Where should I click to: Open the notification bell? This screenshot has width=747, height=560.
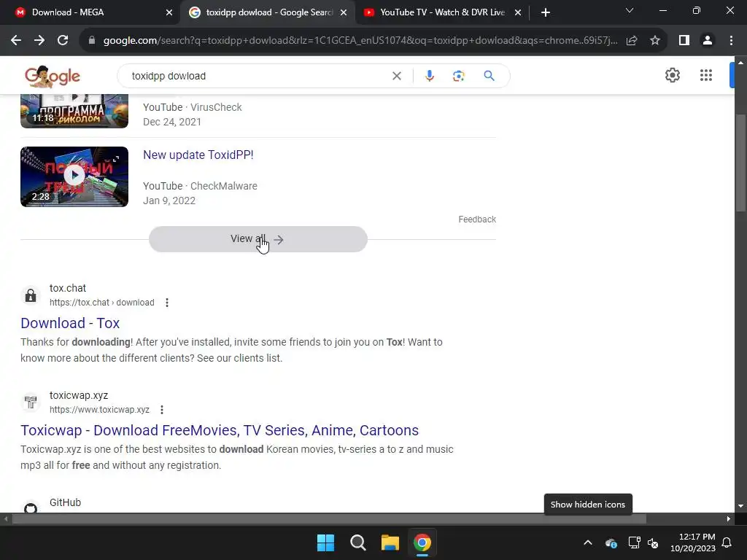pyautogui.click(x=727, y=542)
